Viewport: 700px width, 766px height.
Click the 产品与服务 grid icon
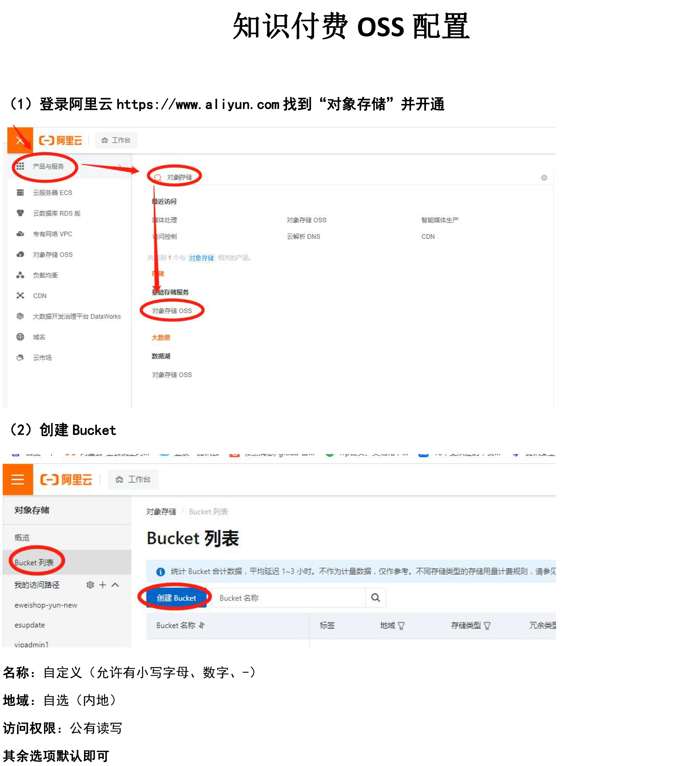(x=20, y=166)
